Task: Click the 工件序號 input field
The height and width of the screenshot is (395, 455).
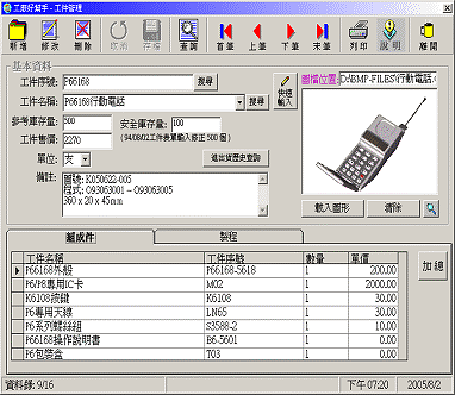Action: pyautogui.click(x=128, y=82)
